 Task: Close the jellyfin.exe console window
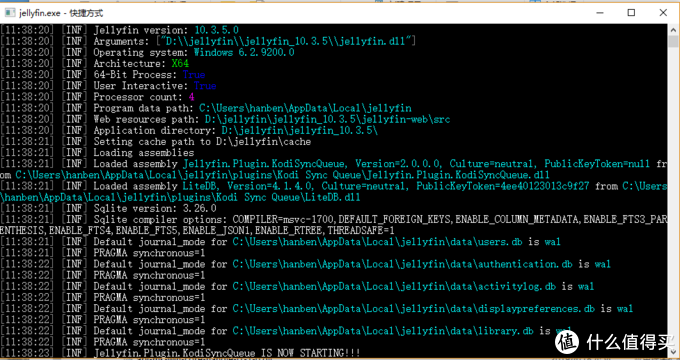point(663,13)
